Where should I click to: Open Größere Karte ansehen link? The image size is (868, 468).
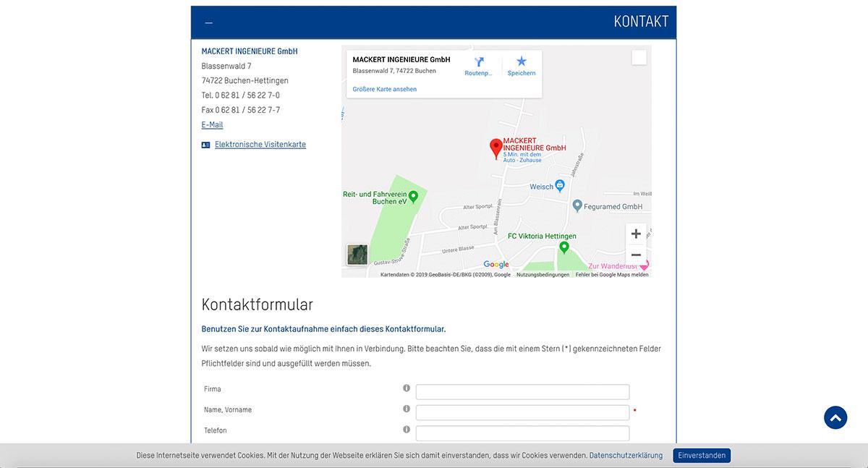pyautogui.click(x=384, y=89)
